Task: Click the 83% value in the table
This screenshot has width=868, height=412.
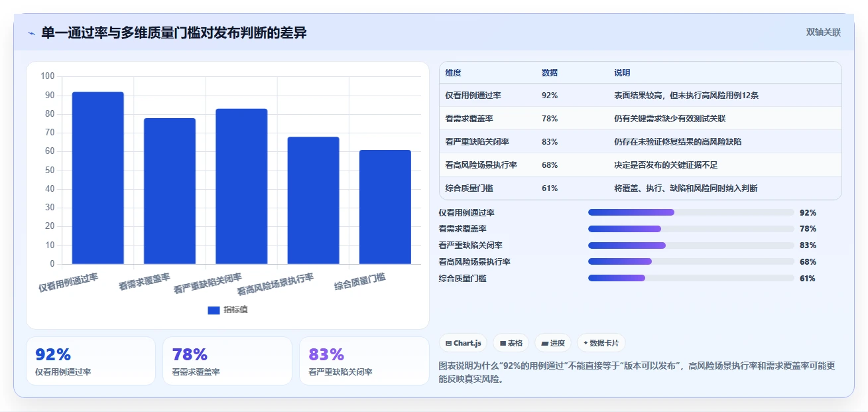Action: click(550, 142)
